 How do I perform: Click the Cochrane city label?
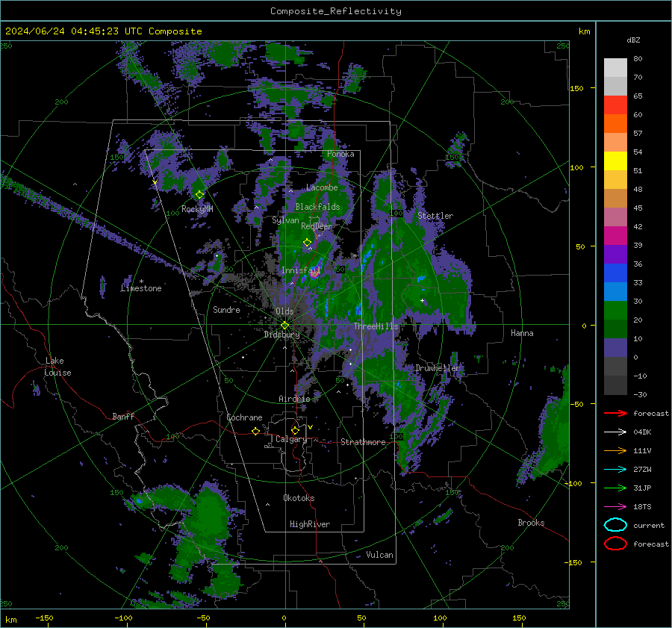pos(244,417)
